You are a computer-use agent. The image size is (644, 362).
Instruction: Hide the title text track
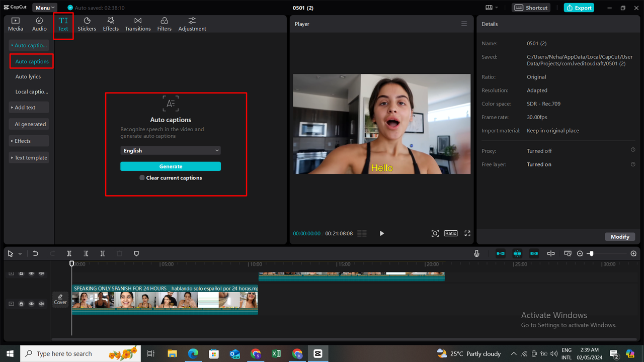(x=31, y=273)
